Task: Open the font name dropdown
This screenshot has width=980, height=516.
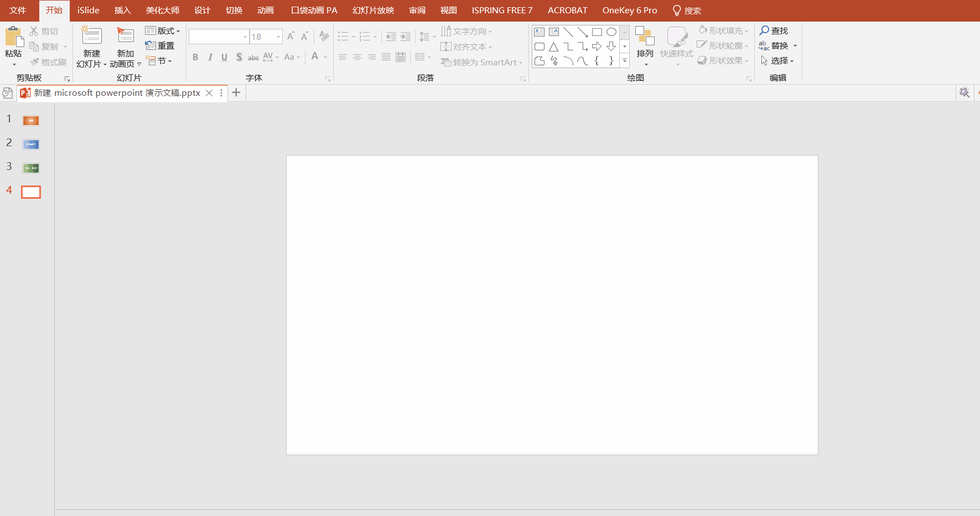Action: tap(245, 37)
